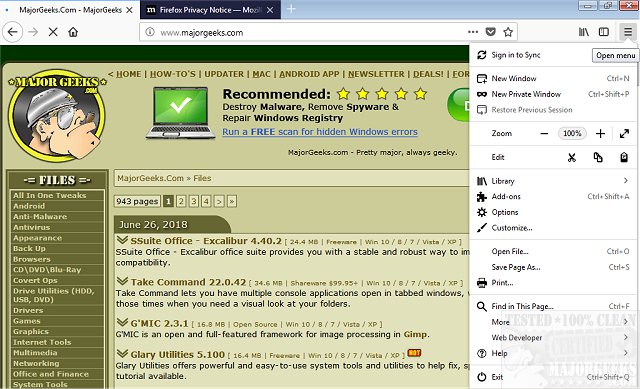Click Files breadcrumb link

pyautogui.click(x=202, y=178)
